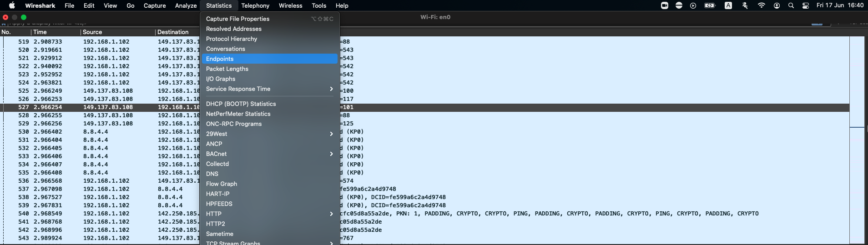Choose Protocol Hierarchy
The height and width of the screenshot is (245, 868).
[269, 39]
